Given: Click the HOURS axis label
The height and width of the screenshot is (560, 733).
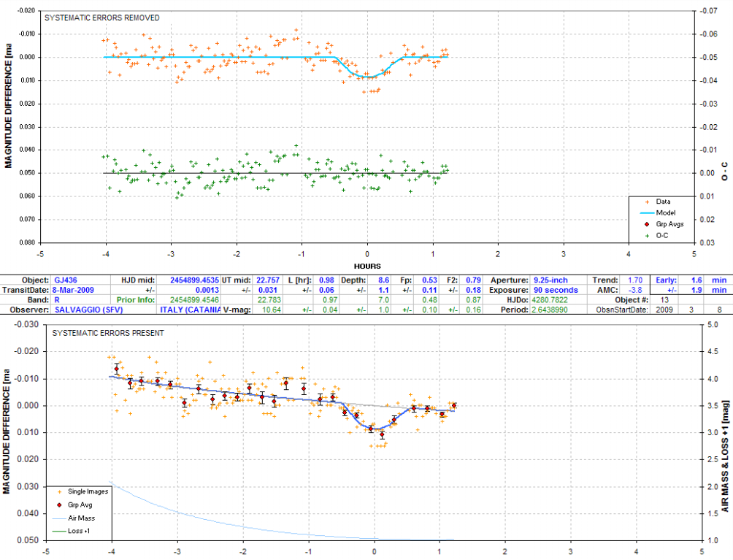Looking at the screenshot, I should pos(367,266).
